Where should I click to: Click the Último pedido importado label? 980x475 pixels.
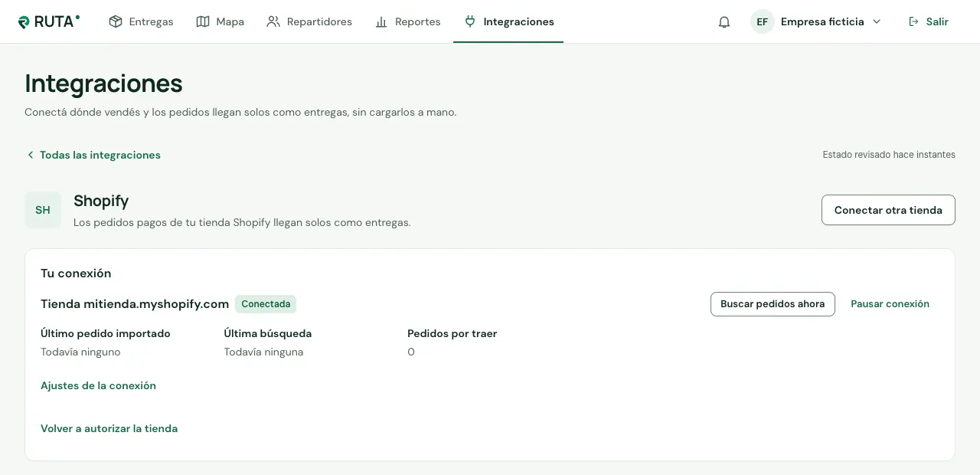tap(106, 333)
